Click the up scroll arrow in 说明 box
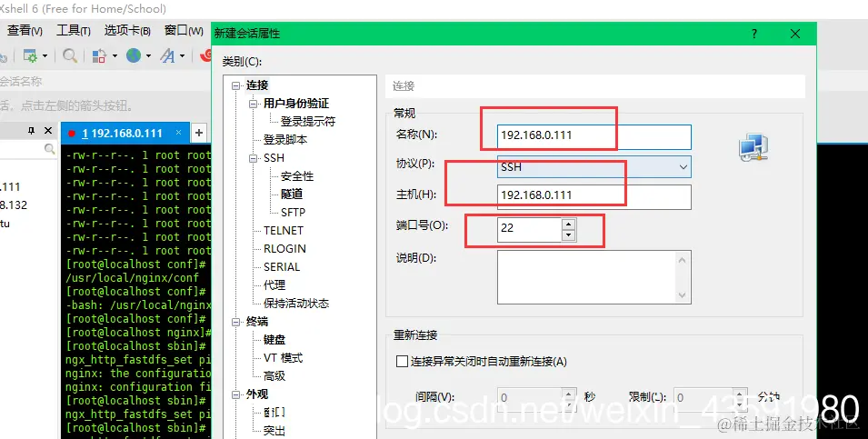 (x=683, y=260)
